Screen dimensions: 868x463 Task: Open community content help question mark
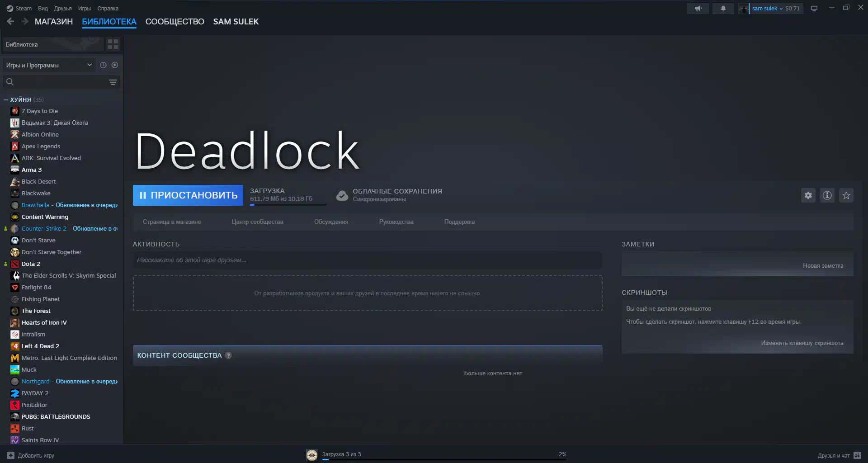[x=228, y=355]
